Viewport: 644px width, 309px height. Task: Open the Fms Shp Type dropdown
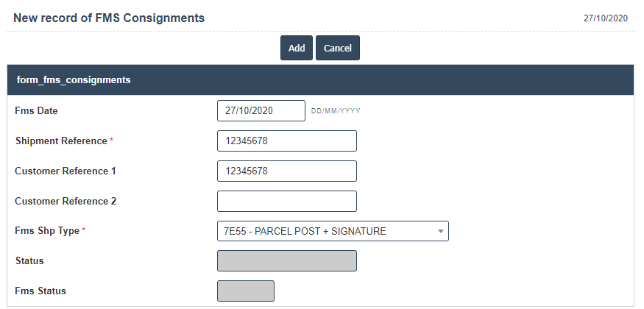point(333,231)
